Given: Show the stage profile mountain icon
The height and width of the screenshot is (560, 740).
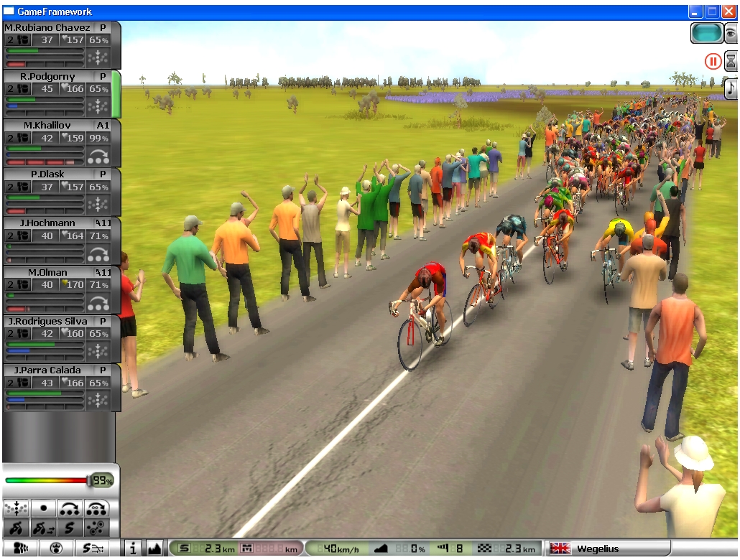Looking at the screenshot, I should point(154,549).
